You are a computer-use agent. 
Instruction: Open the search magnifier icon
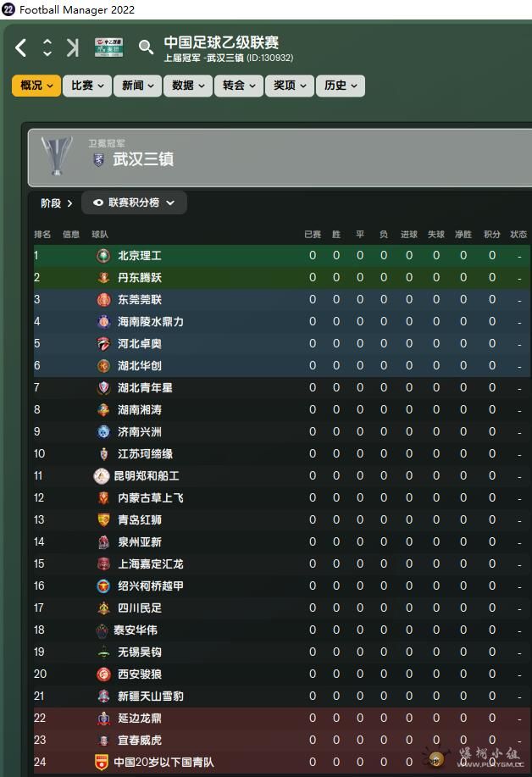click(x=146, y=47)
